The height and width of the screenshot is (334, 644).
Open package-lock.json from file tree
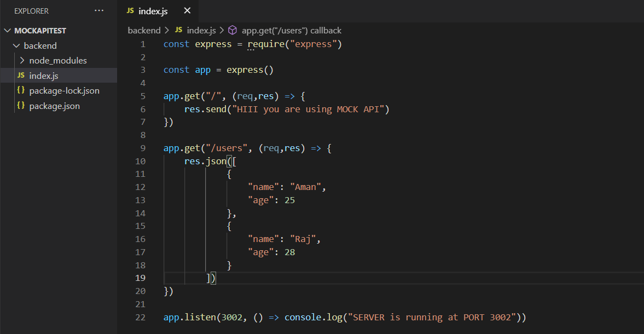(x=64, y=91)
